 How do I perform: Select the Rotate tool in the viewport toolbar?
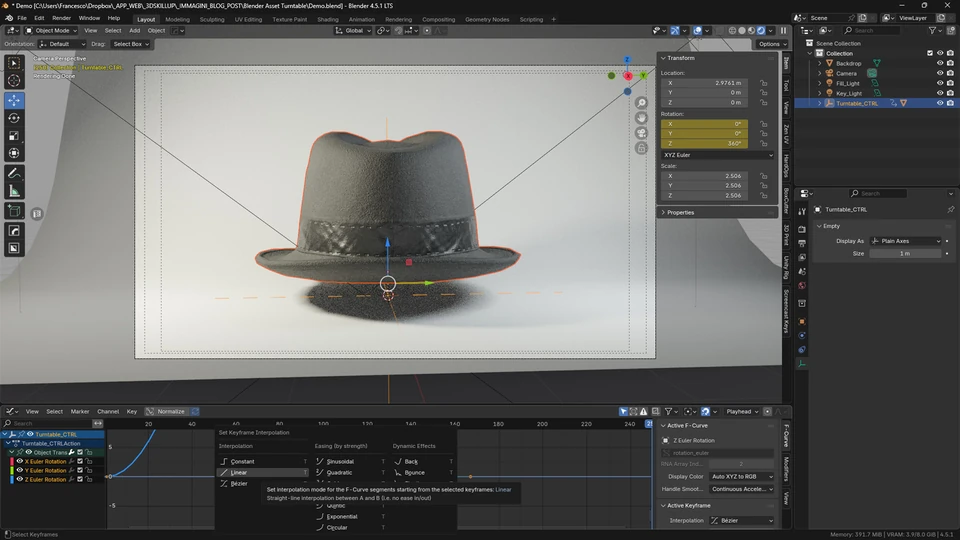point(14,118)
